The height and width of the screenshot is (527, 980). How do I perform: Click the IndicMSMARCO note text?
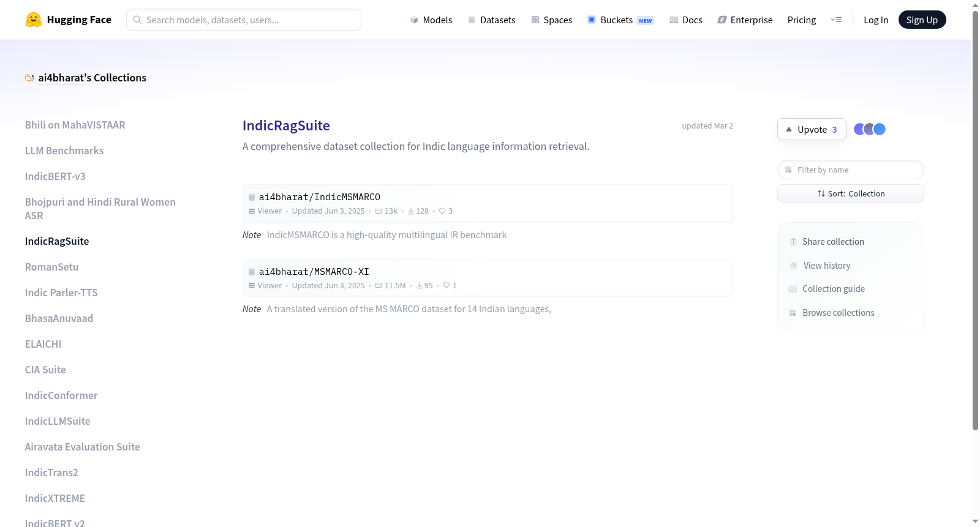tap(386, 235)
